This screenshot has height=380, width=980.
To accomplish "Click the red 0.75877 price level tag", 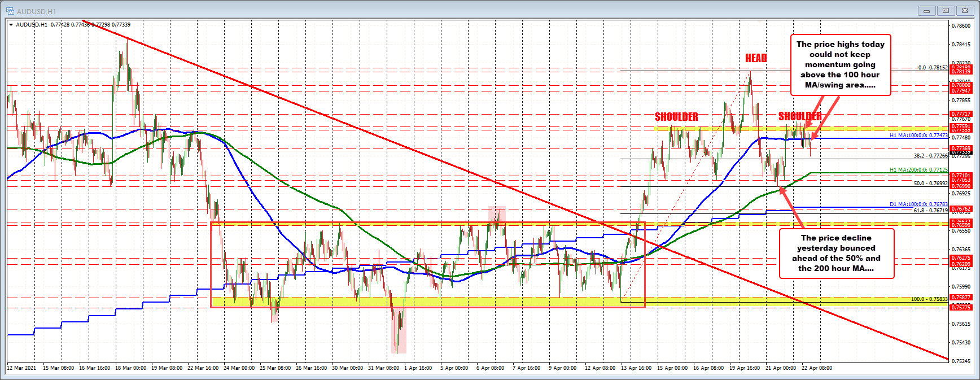I will pyautogui.click(x=961, y=298).
